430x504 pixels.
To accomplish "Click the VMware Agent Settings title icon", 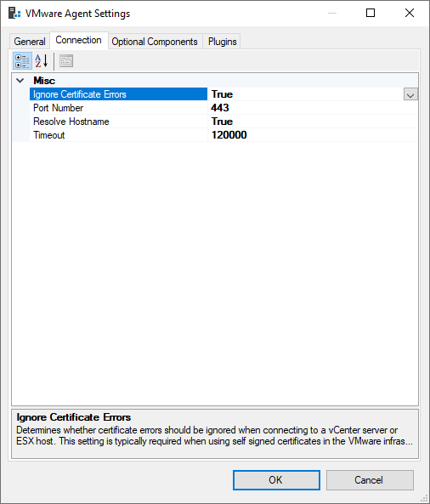I will (x=14, y=14).
